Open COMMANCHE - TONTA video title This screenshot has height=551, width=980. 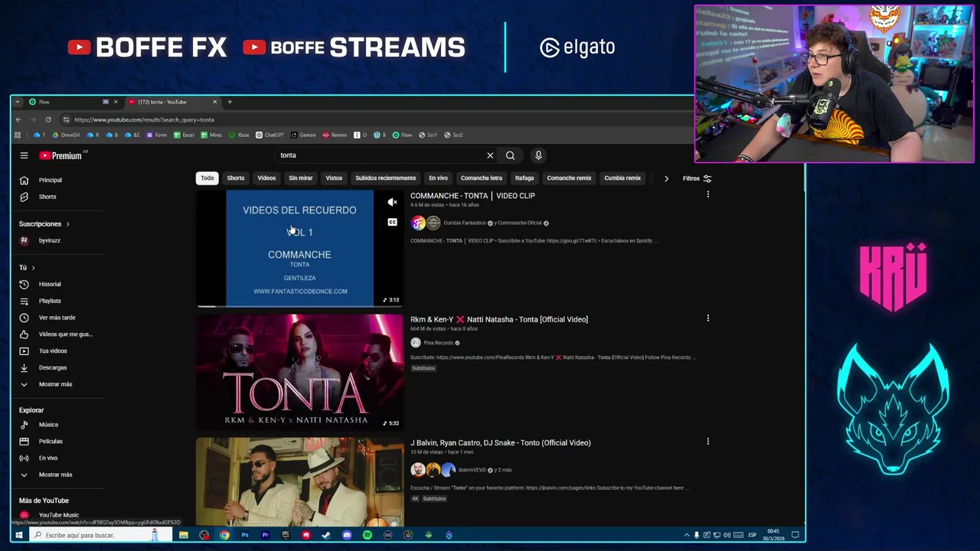pyautogui.click(x=472, y=196)
